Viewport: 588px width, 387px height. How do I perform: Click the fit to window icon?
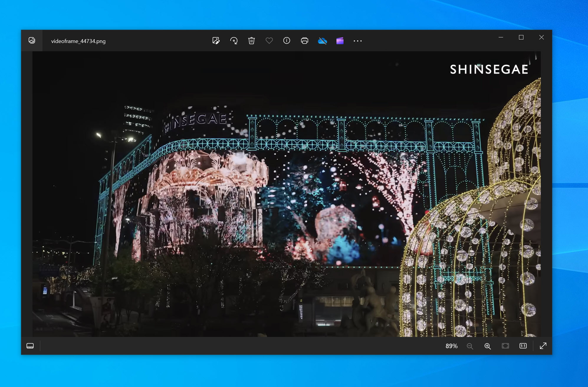[505, 346]
